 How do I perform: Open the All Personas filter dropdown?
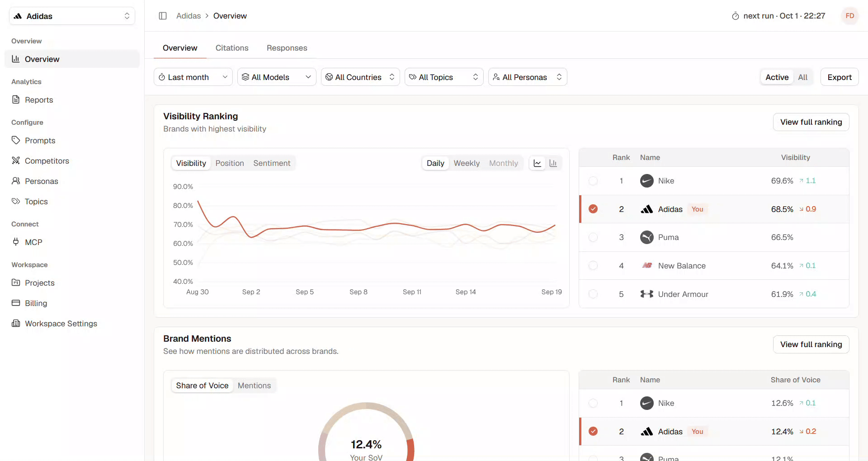[528, 77]
